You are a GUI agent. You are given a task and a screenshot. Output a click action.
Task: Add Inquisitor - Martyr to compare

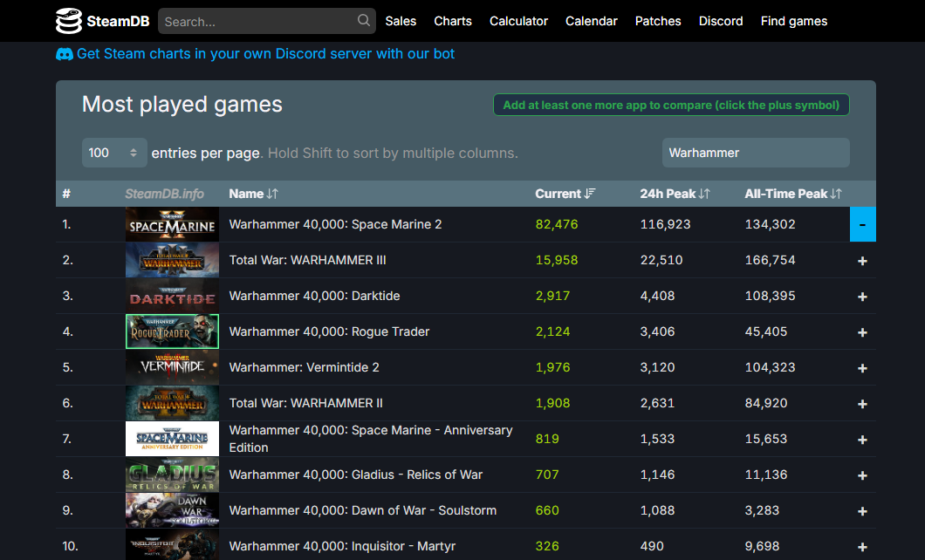(862, 547)
